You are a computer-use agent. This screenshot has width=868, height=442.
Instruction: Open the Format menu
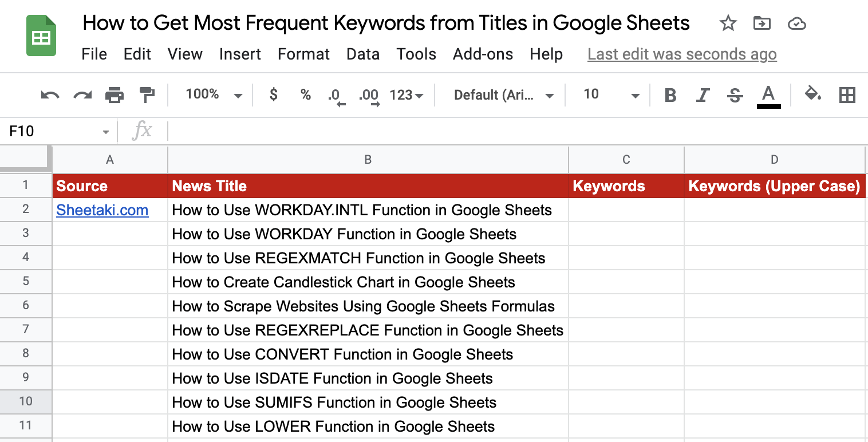303,54
